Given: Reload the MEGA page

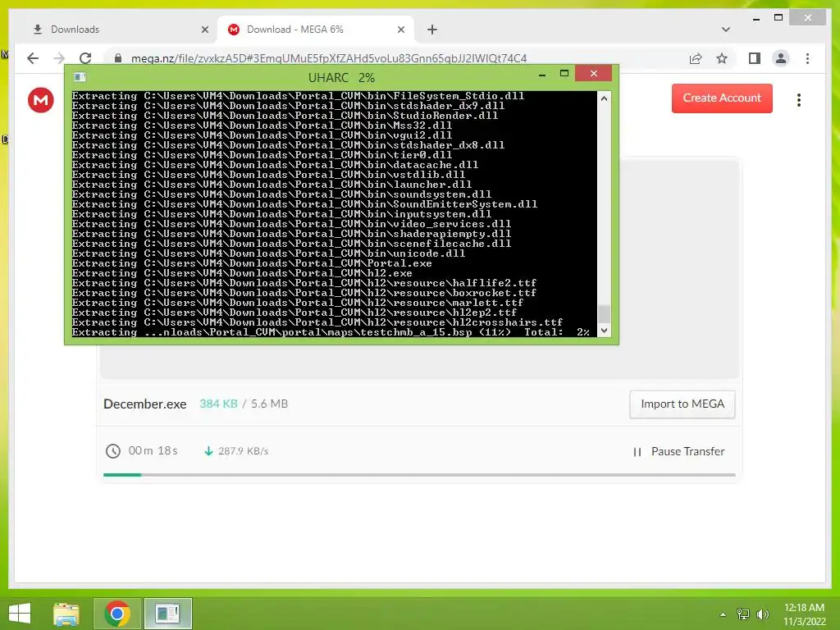Looking at the screenshot, I should click(85, 58).
